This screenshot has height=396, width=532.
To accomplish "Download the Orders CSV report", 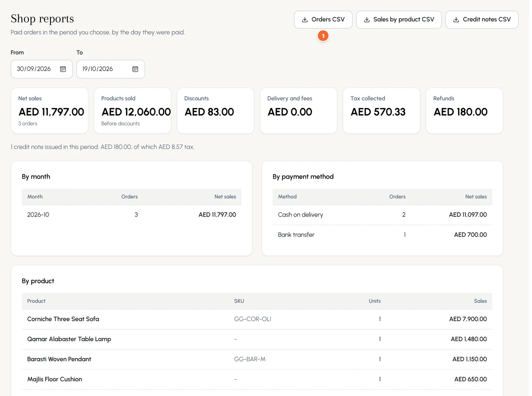I will (323, 20).
